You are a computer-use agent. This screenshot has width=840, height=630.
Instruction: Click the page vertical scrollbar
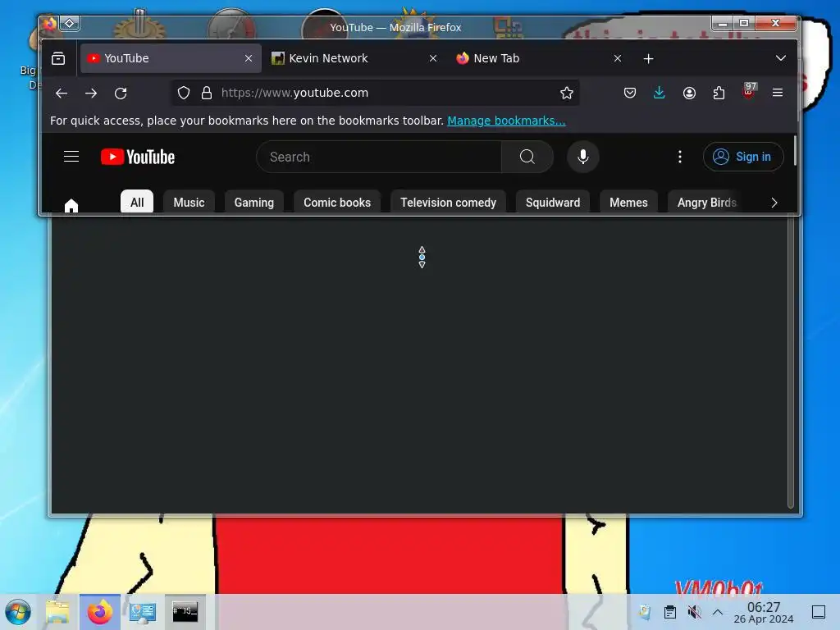point(795,151)
